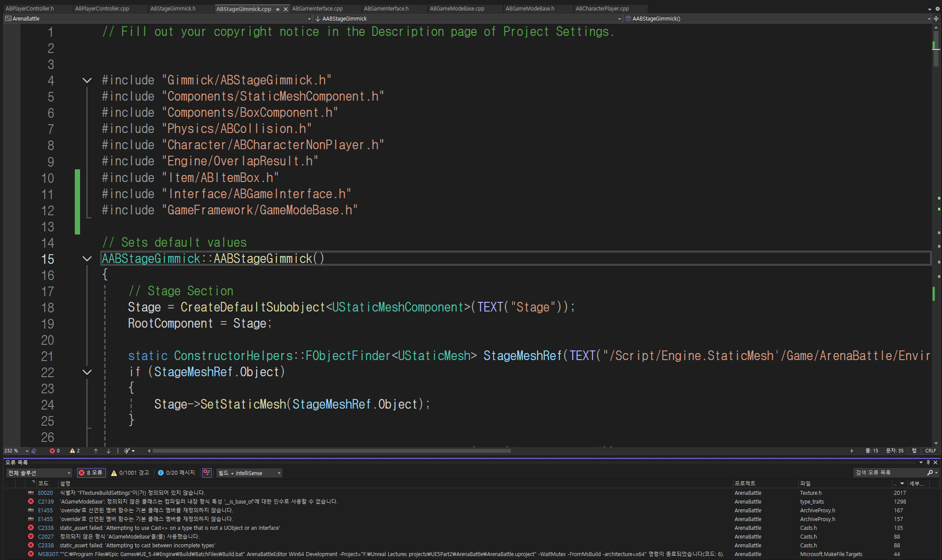Select the C2027 undefined type error row
This screenshot has height=560, width=942.
tap(472, 537)
